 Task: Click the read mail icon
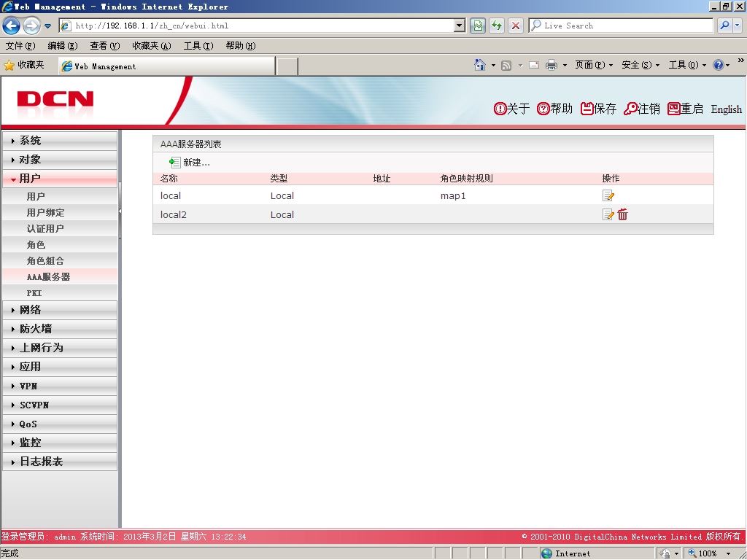(534, 65)
